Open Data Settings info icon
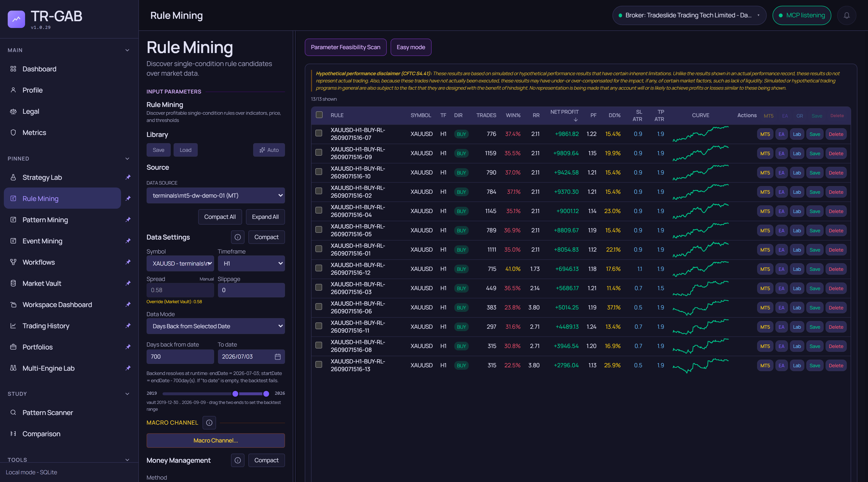The height and width of the screenshot is (482, 868). [237, 237]
